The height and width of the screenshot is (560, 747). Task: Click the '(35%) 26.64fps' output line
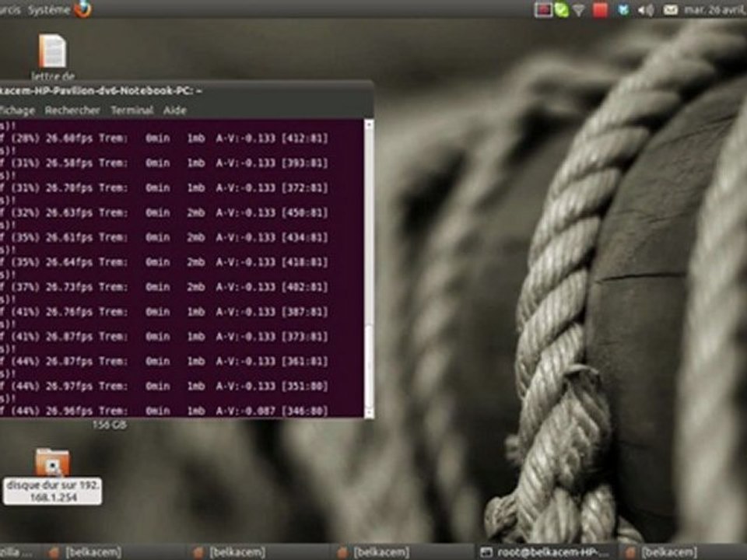[164, 262]
